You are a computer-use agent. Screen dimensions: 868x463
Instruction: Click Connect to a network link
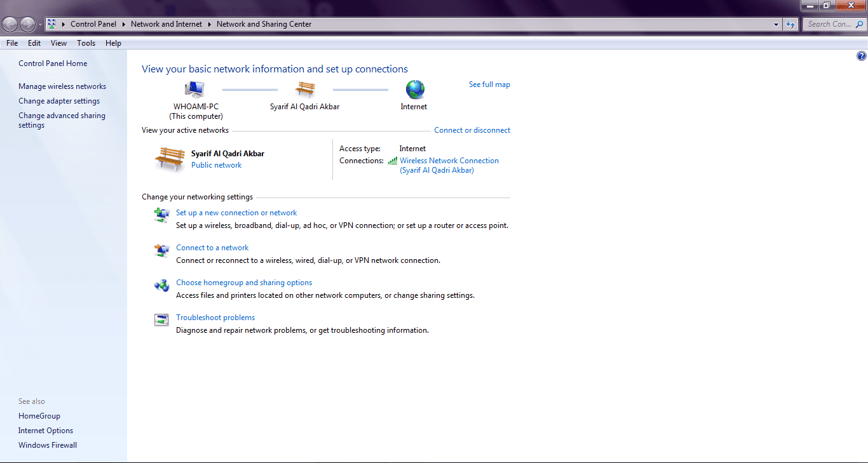(x=212, y=248)
